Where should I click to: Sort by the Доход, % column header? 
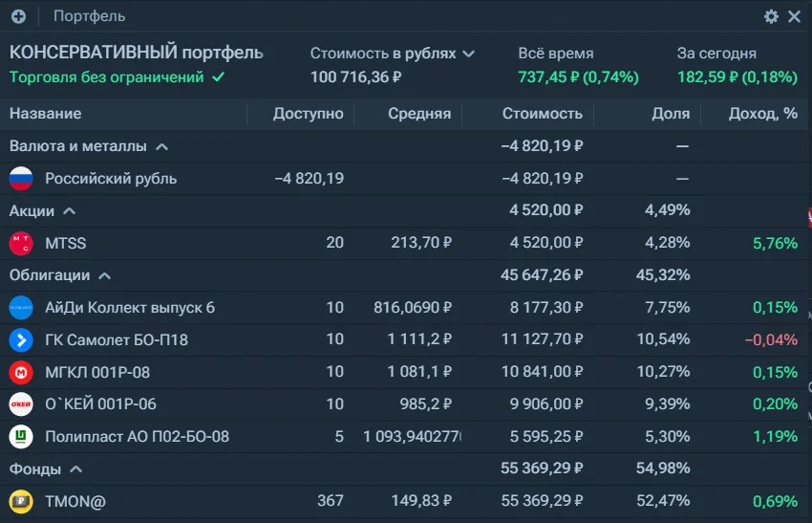coord(763,114)
